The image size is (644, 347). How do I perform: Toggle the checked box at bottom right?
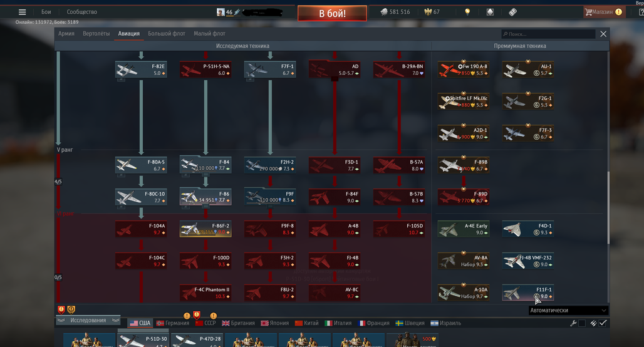coord(603,323)
